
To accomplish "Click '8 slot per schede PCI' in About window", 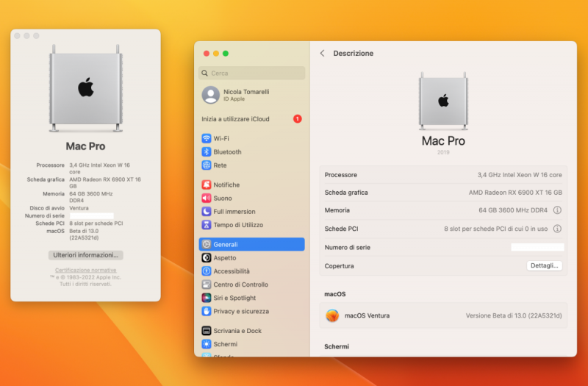I will (x=96, y=224).
